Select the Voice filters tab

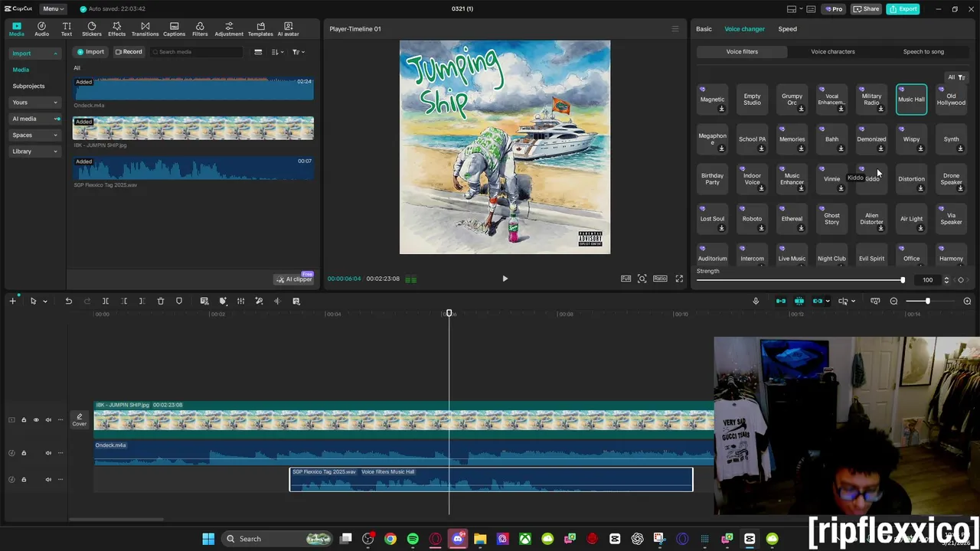point(742,51)
